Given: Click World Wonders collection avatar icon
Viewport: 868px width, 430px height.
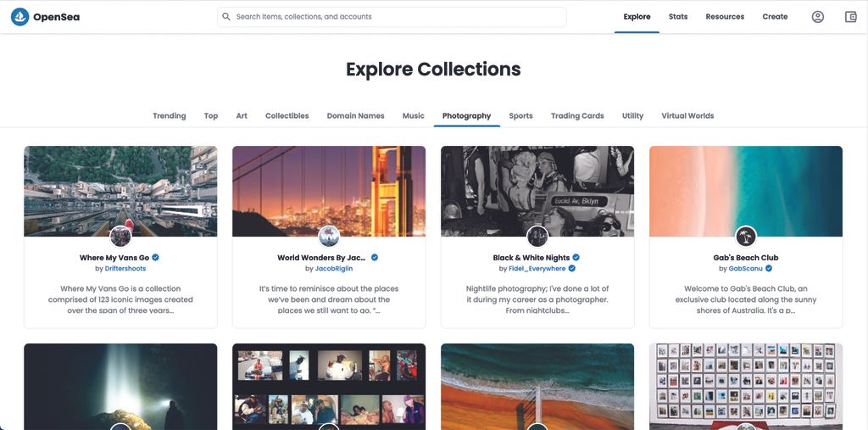Looking at the screenshot, I should 329,236.
